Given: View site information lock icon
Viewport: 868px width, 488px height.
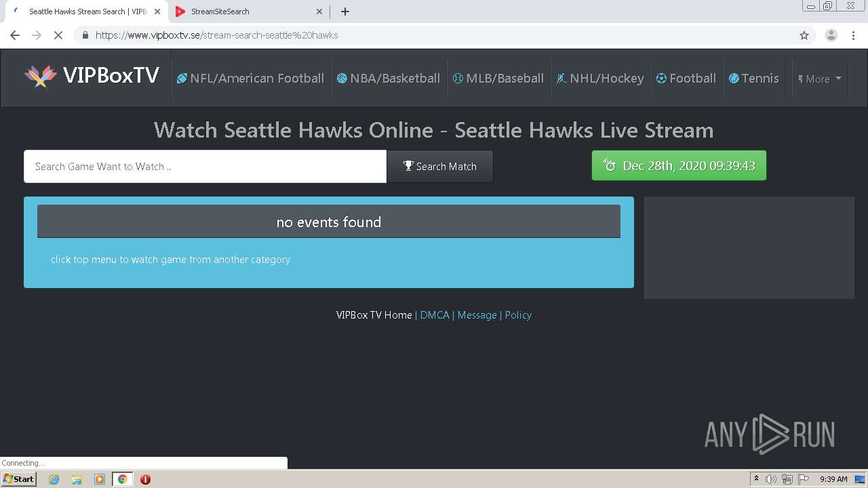Looking at the screenshot, I should (x=85, y=35).
